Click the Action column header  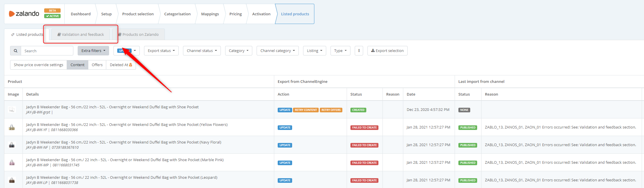[283, 94]
